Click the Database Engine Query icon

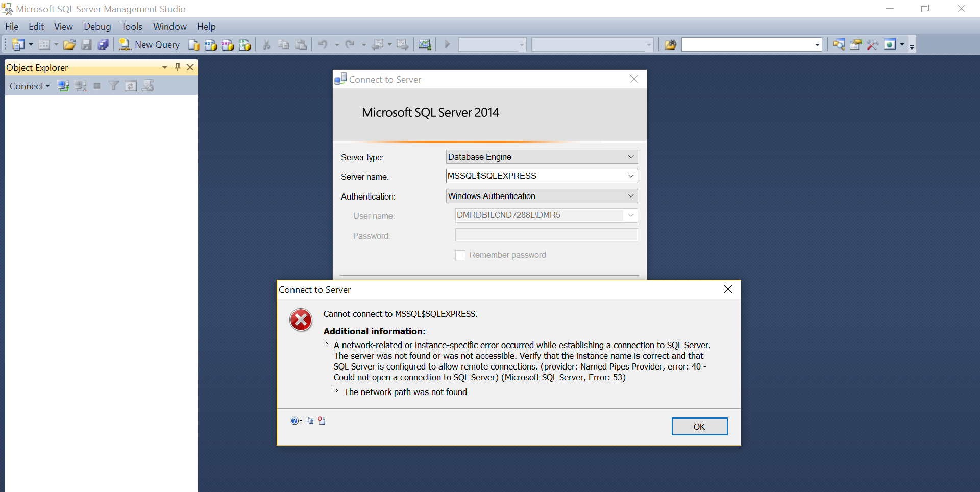(193, 45)
